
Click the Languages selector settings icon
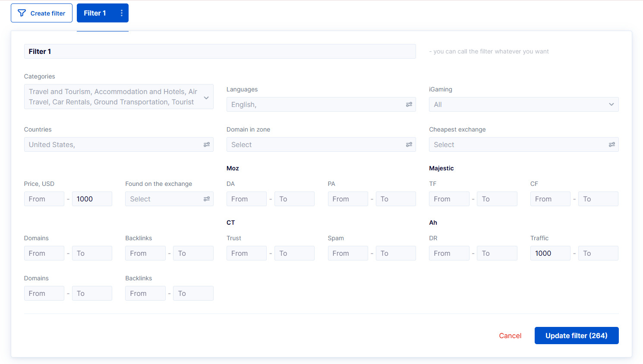(x=409, y=104)
